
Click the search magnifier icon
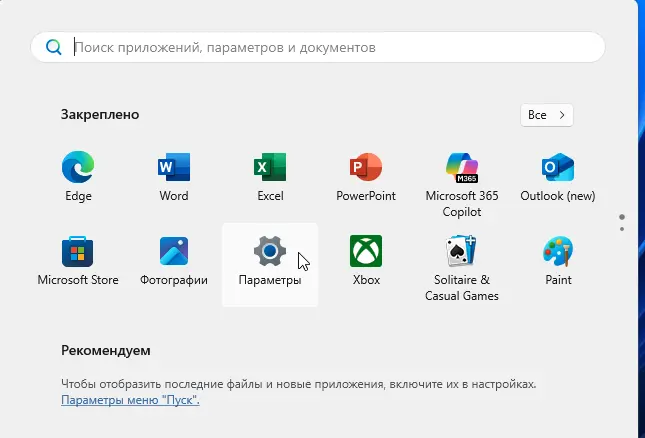click(53, 47)
